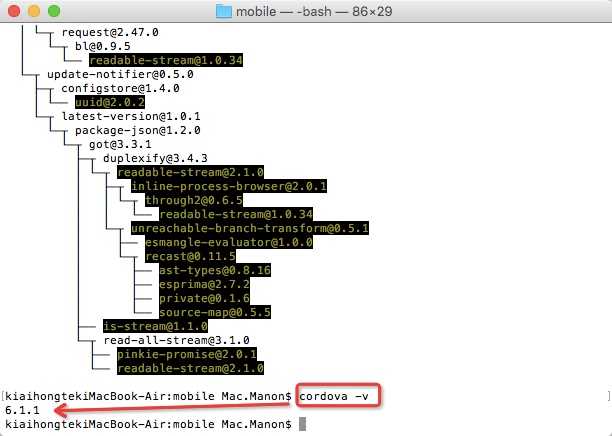Click the highlighted 'uuid@2.0.2' entry
612x436 pixels.
pos(110,103)
